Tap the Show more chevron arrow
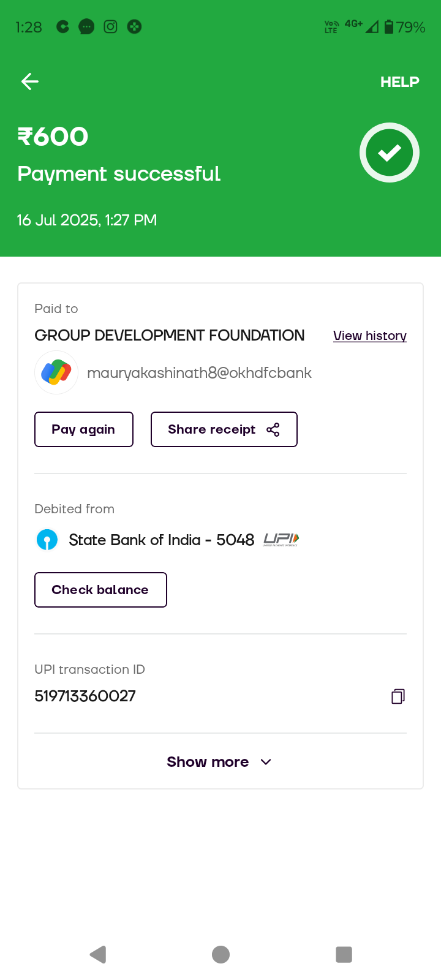The height and width of the screenshot is (980, 441). coord(266,762)
